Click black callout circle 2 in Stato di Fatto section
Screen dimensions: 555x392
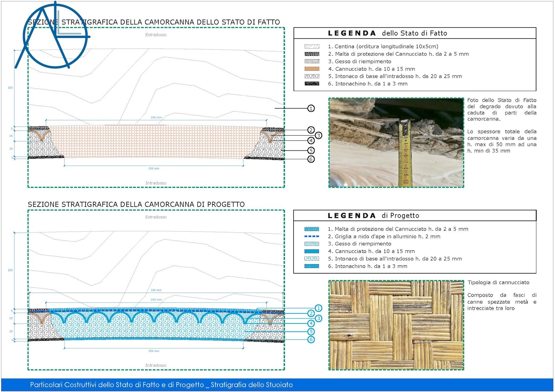pos(311,130)
